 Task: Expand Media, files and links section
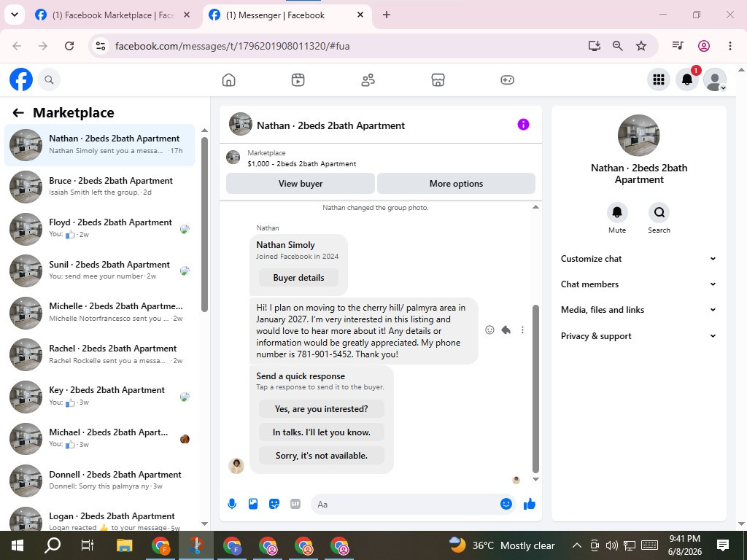tap(638, 309)
